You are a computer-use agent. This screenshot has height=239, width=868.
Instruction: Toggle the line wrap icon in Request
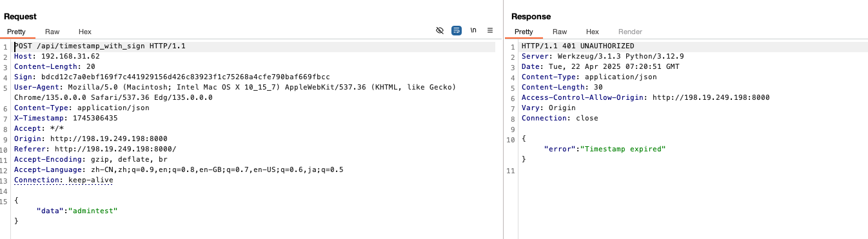click(x=457, y=30)
